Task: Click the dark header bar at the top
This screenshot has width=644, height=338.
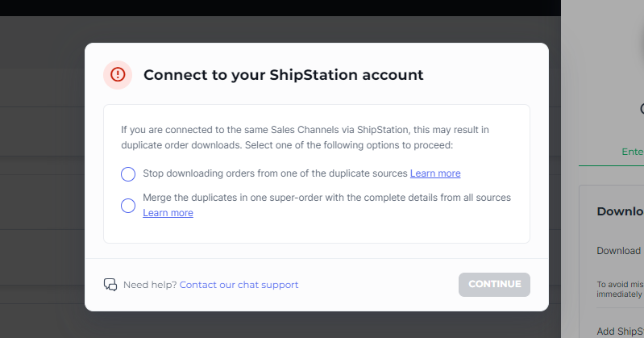Action: pyautogui.click(x=280, y=8)
